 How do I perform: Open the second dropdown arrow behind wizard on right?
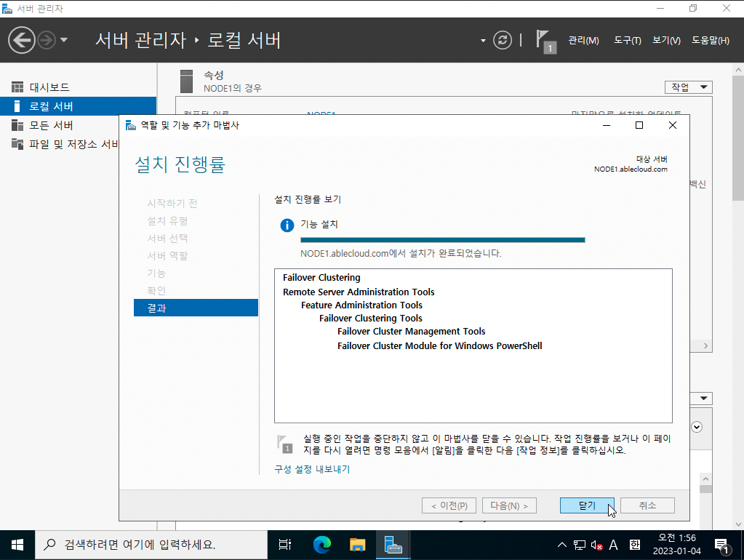[704, 398]
